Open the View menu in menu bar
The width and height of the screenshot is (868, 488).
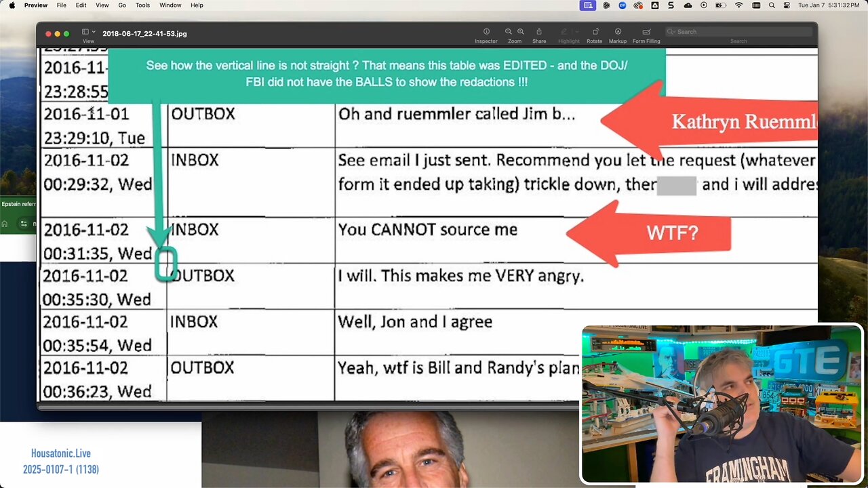point(102,5)
